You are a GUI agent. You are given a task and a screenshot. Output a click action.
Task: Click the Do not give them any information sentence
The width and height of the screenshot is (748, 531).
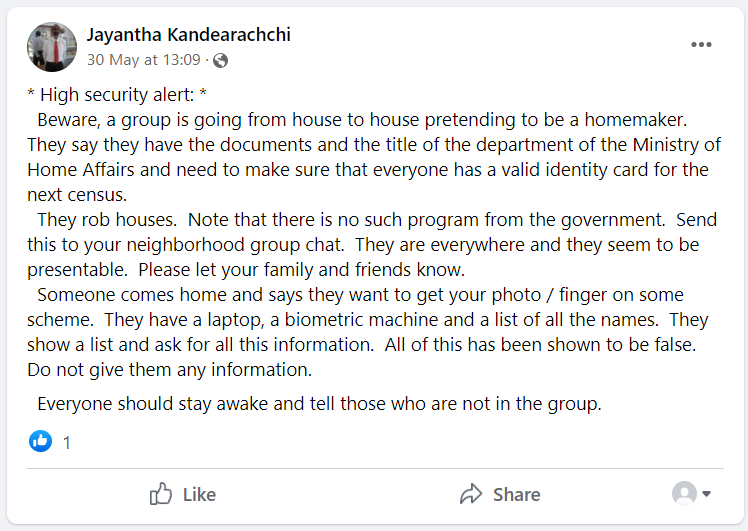point(169,370)
